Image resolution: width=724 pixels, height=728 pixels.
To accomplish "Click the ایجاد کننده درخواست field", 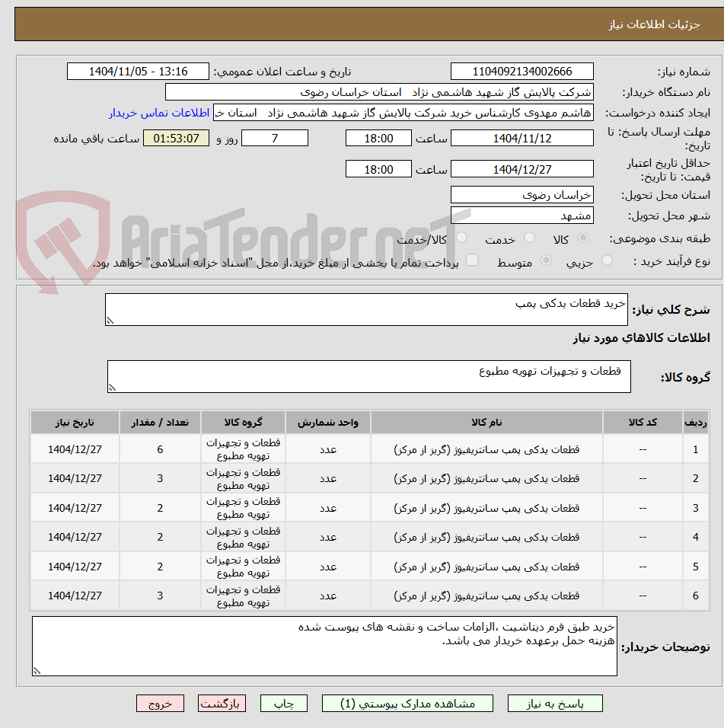I will [x=403, y=113].
